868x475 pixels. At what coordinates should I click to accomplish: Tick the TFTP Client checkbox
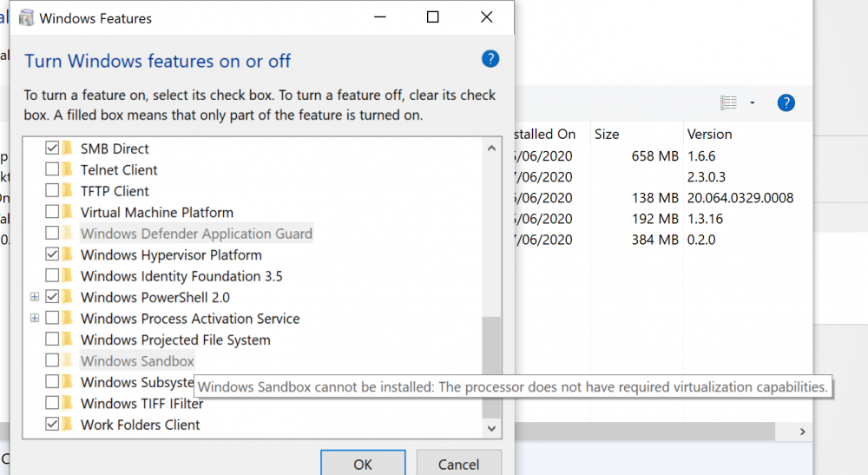coord(52,191)
